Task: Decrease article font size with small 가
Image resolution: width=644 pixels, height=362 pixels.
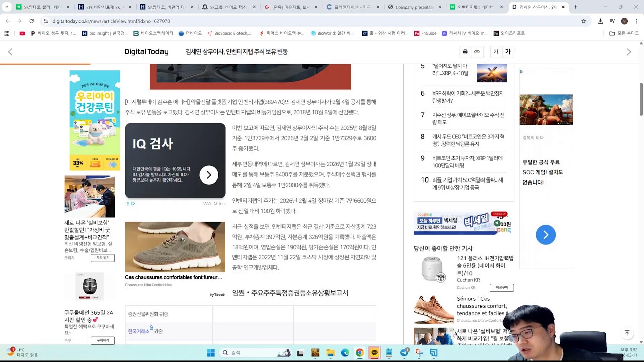Action: point(496,52)
